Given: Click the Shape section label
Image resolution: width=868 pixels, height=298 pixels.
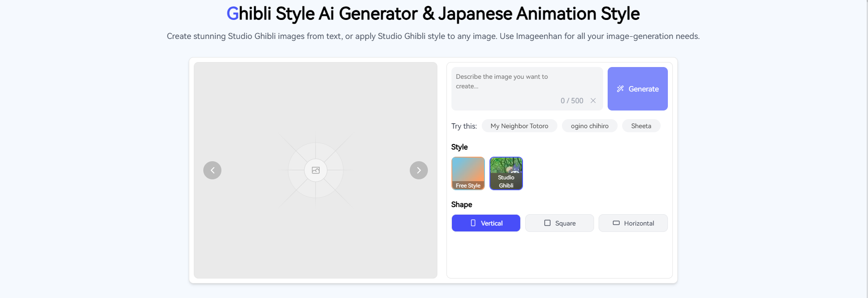Looking at the screenshot, I should pos(461,204).
